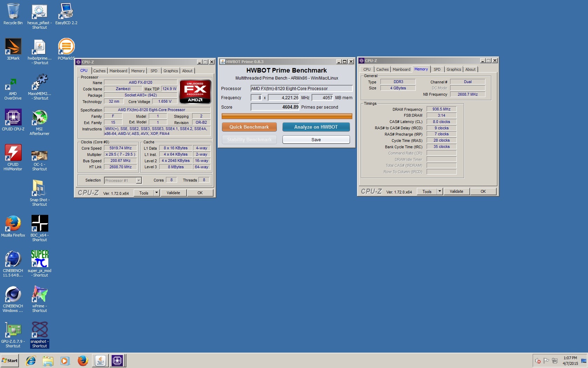Open the MSI Afterburner icon
588x368 pixels.
(x=40, y=122)
